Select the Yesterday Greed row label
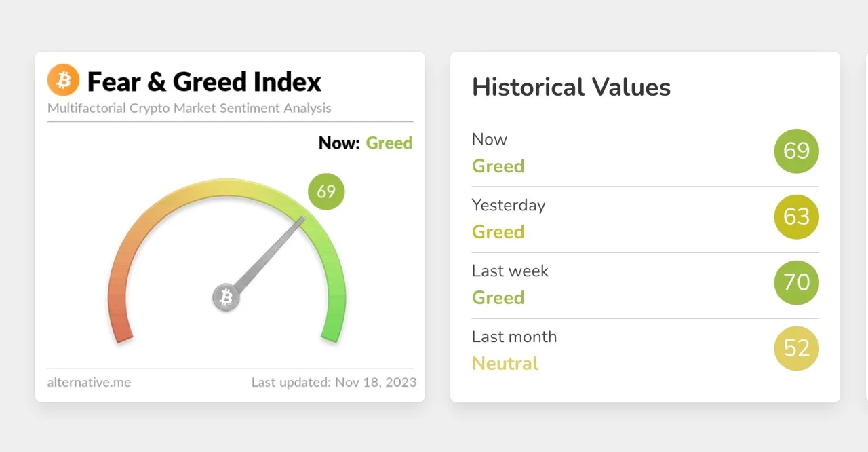 coord(498,231)
